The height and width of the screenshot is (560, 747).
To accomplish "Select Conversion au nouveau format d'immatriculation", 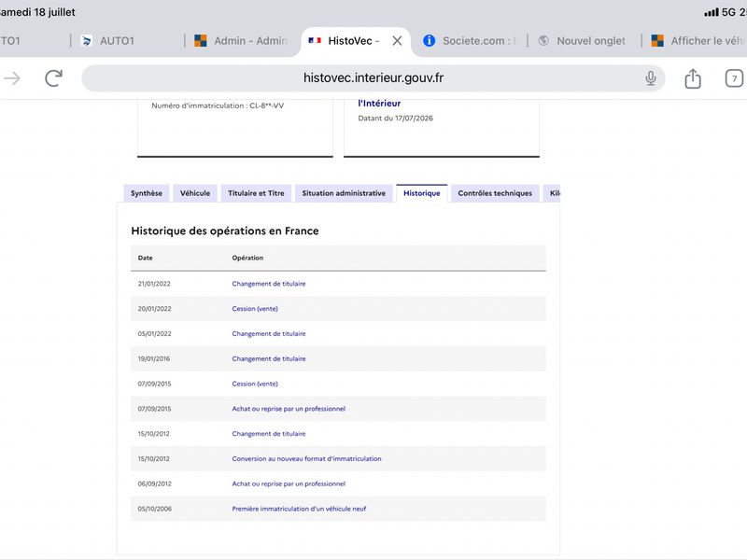I will [306, 458].
